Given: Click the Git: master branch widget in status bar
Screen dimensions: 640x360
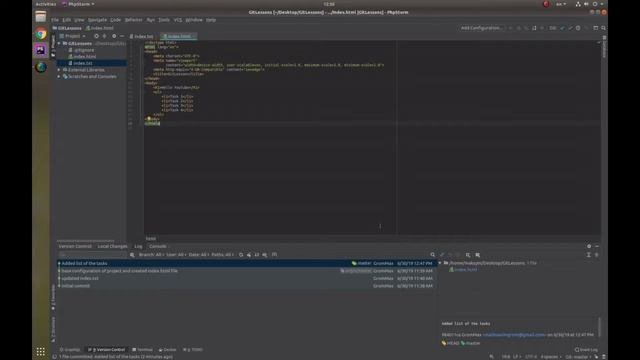Looking at the screenshot, I should point(578,357).
